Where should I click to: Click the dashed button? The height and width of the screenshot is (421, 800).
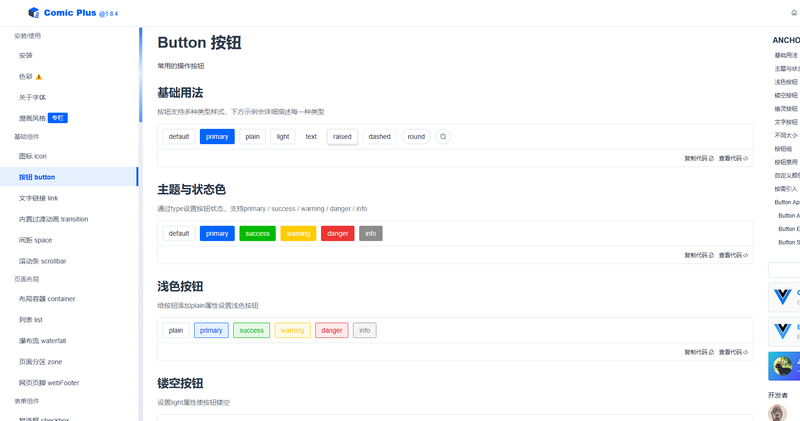[380, 137]
